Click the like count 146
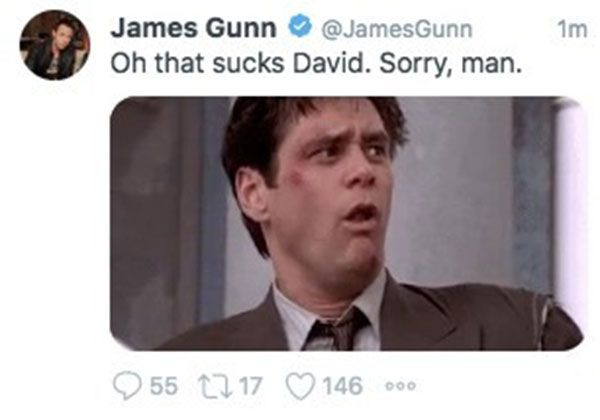600x420 pixels. [x=343, y=386]
